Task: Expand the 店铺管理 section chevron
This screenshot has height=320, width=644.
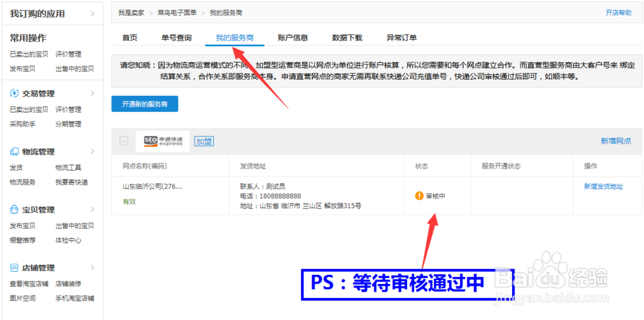Action: [92, 268]
